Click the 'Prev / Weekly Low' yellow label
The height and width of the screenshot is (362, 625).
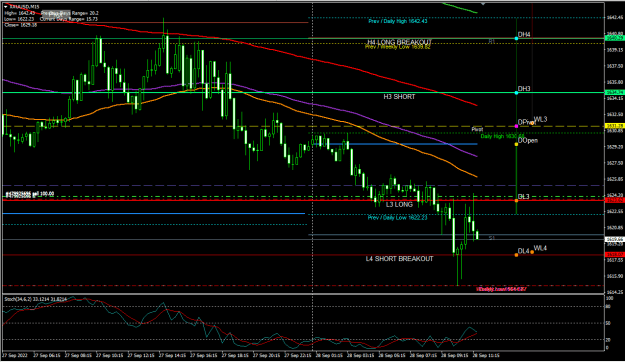[397, 47]
